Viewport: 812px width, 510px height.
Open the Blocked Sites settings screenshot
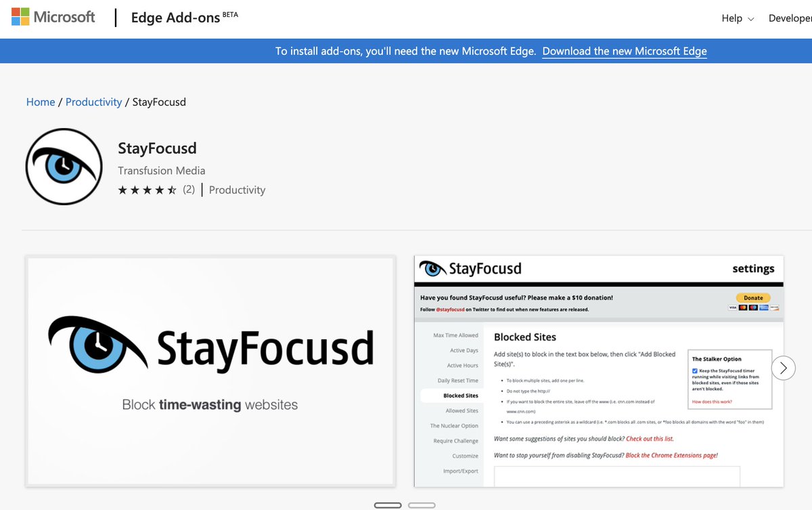(x=599, y=371)
